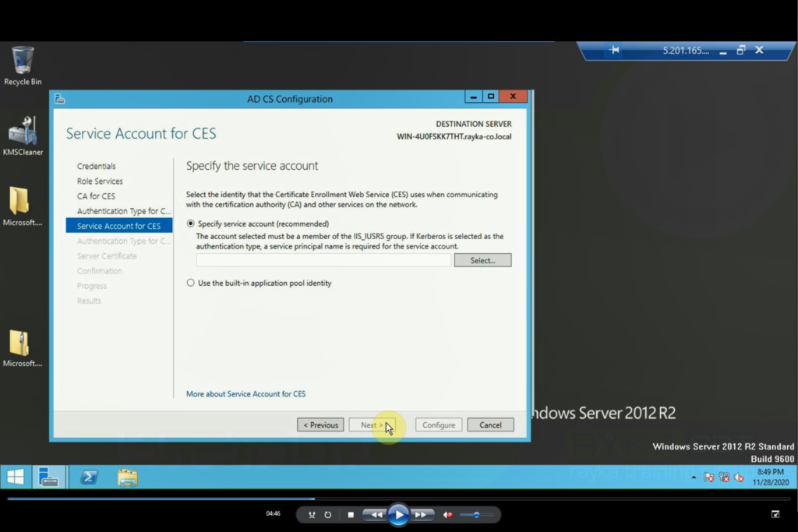Rewind with the previous button

pyautogui.click(x=375, y=515)
